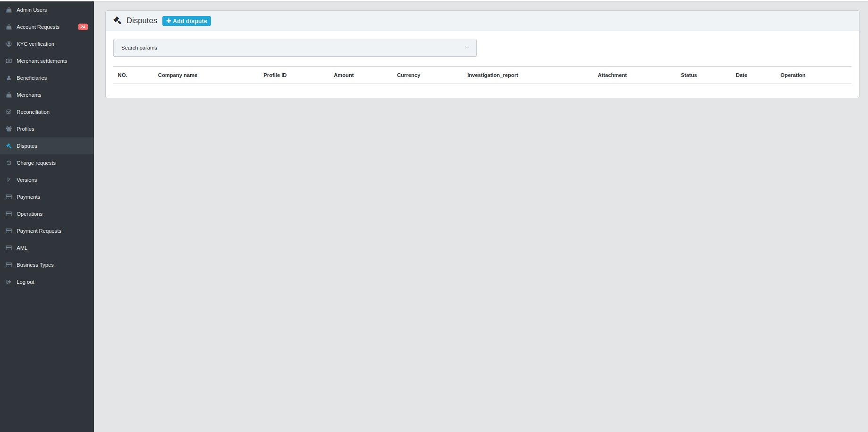Click the Payment Requests card icon

coord(8,231)
